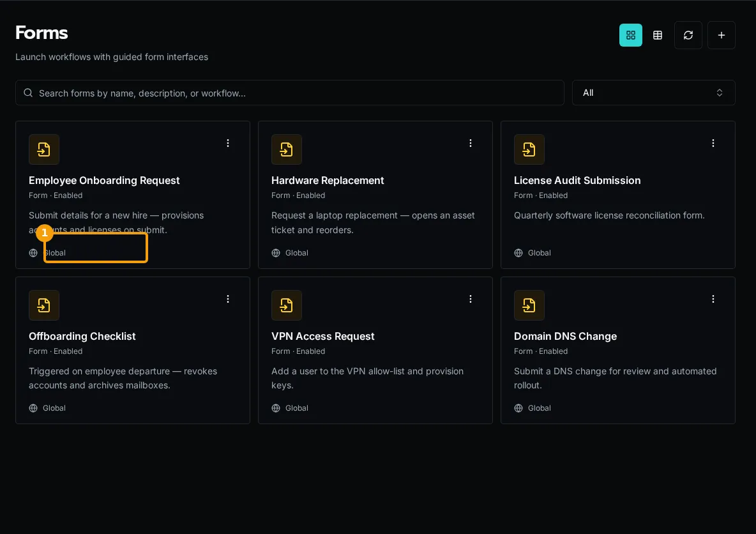Open three-dot menu on Domain DNS Change
Viewport: 756px width, 534px height.
[x=713, y=299]
